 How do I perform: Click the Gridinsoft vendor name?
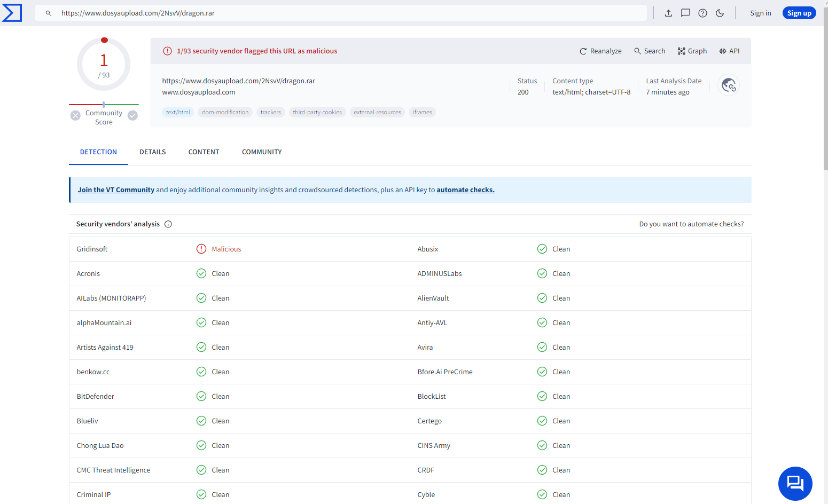coord(92,249)
